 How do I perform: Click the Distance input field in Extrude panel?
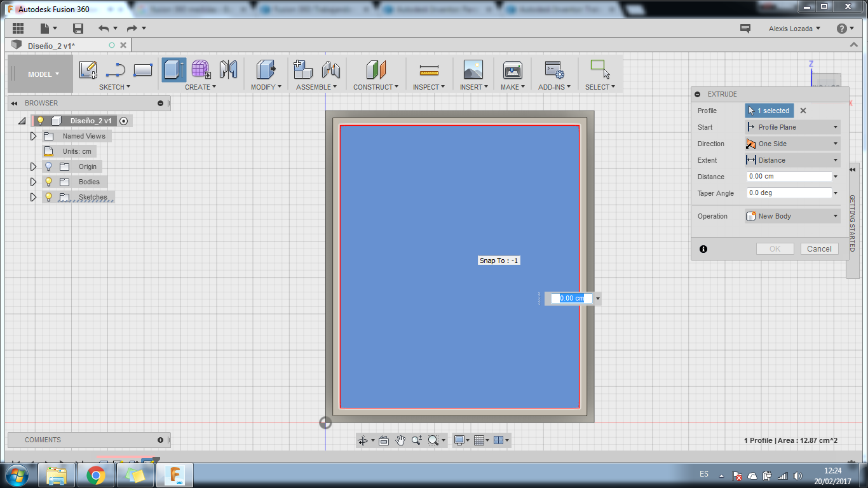coord(789,177)
